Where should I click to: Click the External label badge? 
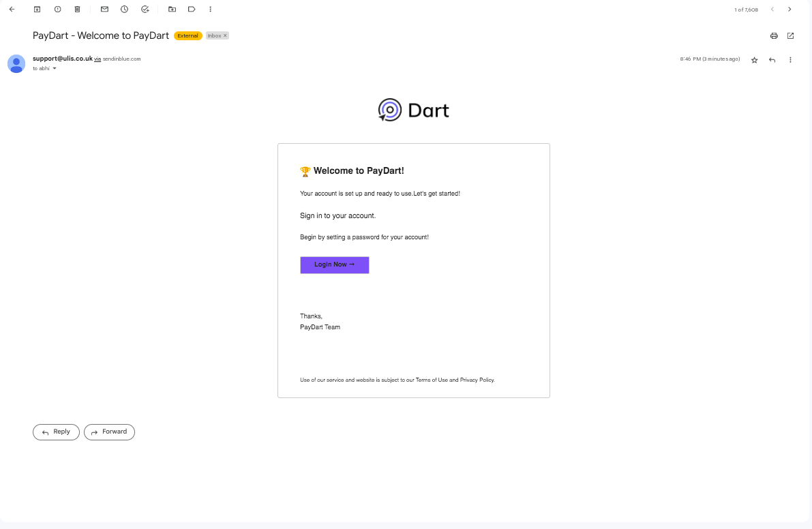click(x=188, y=35)
